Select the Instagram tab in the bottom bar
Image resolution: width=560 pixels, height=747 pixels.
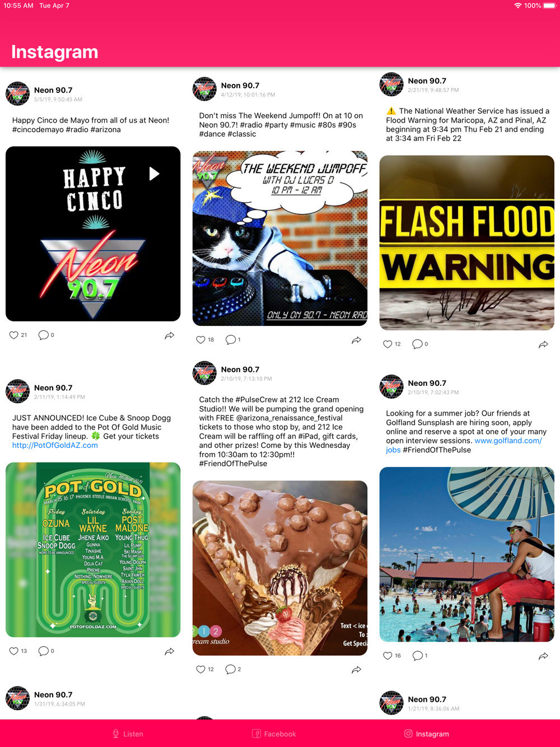[x=427, y=734]
